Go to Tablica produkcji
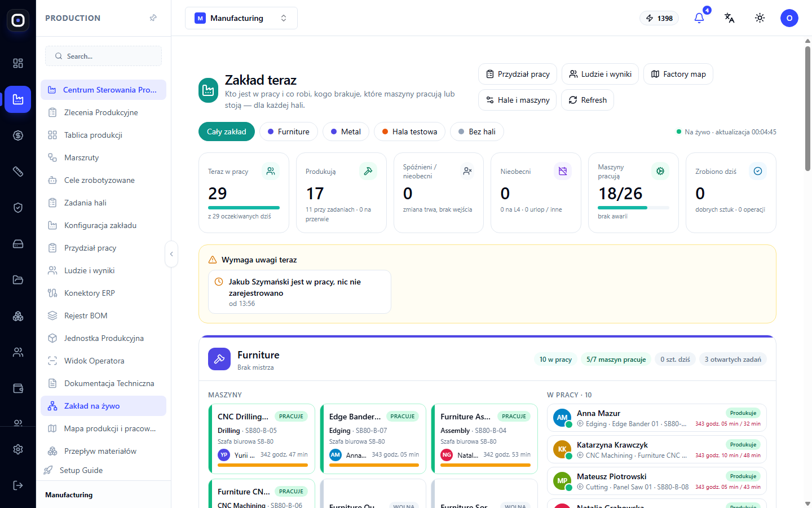This screenshot has width=812, height=508. [103, 135]
